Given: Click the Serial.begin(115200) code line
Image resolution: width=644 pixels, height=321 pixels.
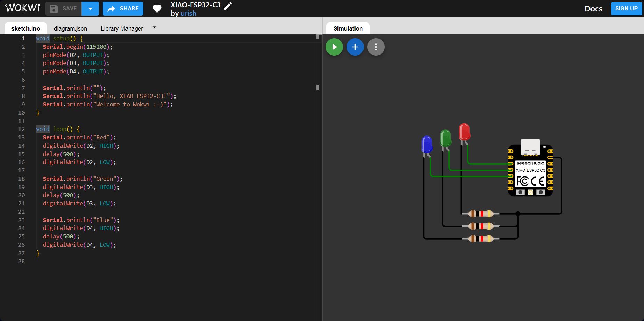Looking at the screenshot, I should click(78, 47).
